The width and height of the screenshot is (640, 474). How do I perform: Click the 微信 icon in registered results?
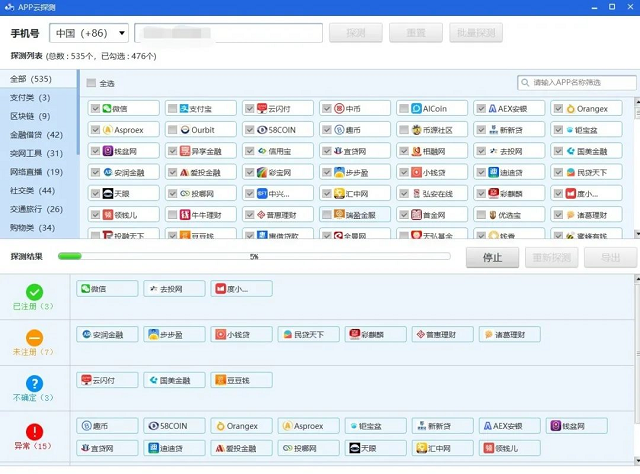(85, 289)
